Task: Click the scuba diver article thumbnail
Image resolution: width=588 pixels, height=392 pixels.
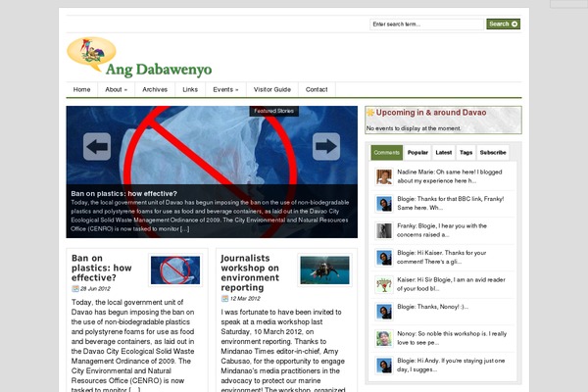Action: pos(324,270)
